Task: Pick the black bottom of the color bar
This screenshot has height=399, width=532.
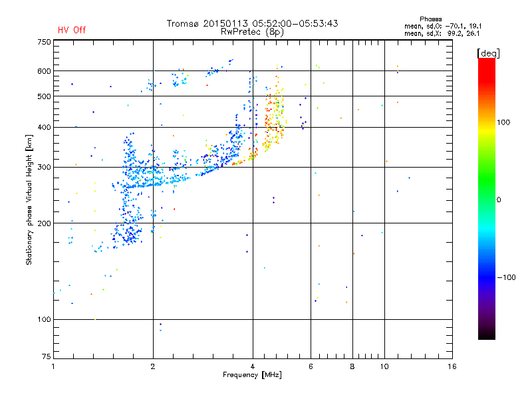Action: tap(486, 336)
